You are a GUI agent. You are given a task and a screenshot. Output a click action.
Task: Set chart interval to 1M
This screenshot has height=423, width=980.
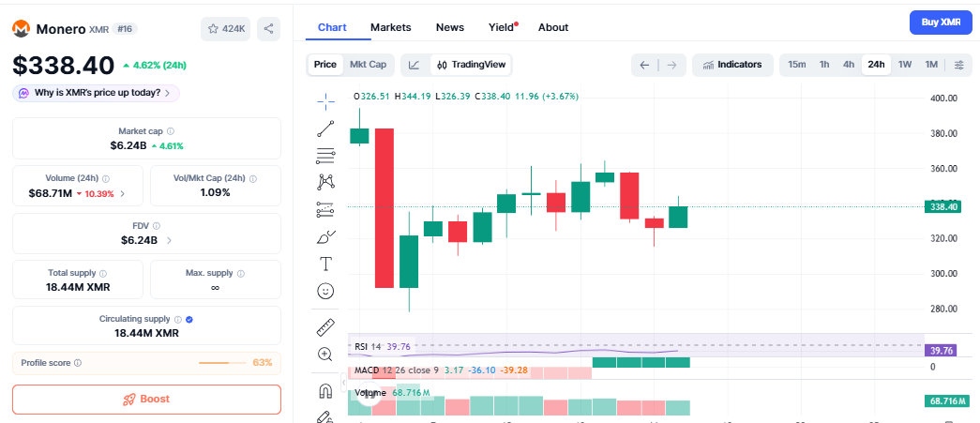coord(931,65)
